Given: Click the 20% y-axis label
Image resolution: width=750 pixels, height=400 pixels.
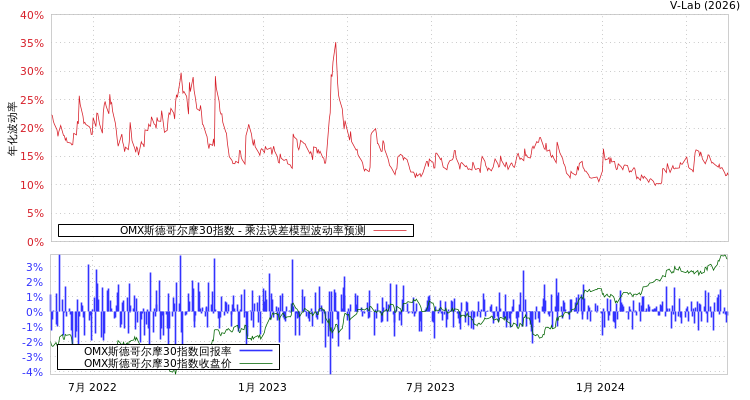Looking at the screenshot, I should 32,128.
